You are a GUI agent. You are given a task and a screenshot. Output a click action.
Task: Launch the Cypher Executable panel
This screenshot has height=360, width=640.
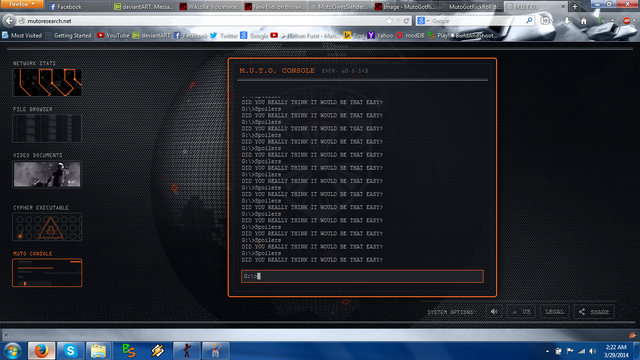point(47,227)
